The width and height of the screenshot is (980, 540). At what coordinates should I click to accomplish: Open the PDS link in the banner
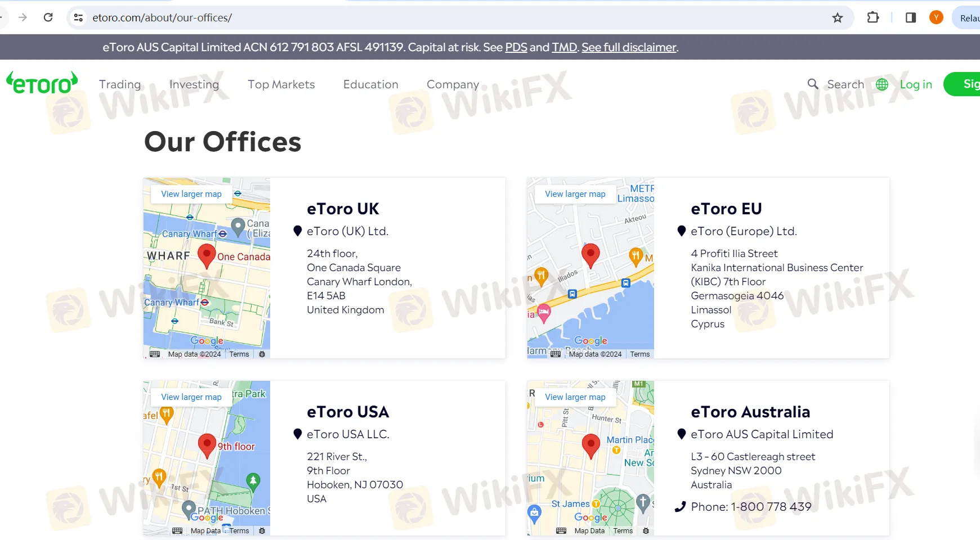pyautogui.click(x=516, y=47)
